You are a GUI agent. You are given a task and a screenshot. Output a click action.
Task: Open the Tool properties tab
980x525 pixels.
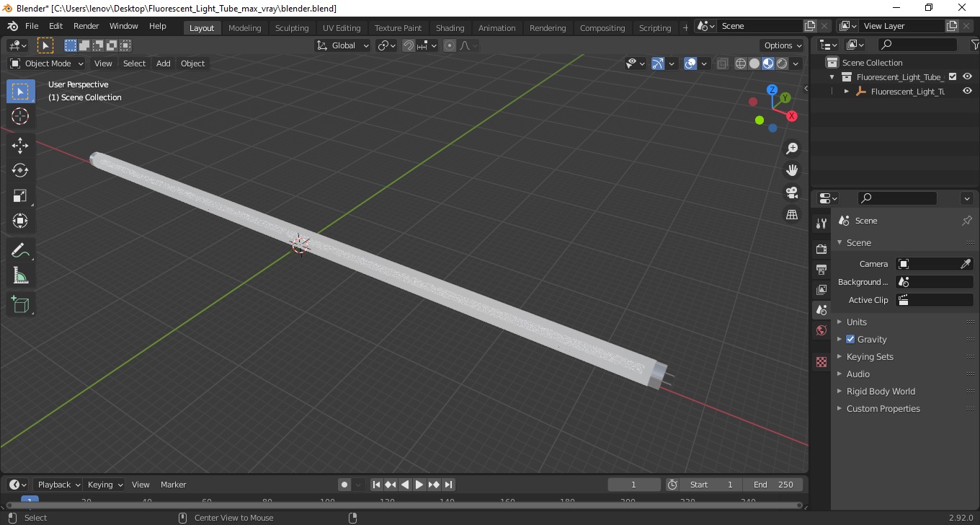821,224
